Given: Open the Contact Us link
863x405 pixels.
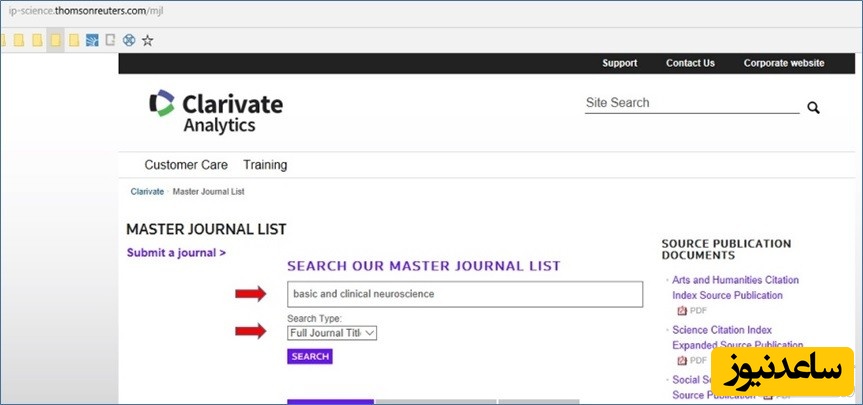Looking at the screenshot, I should point(690,63).
